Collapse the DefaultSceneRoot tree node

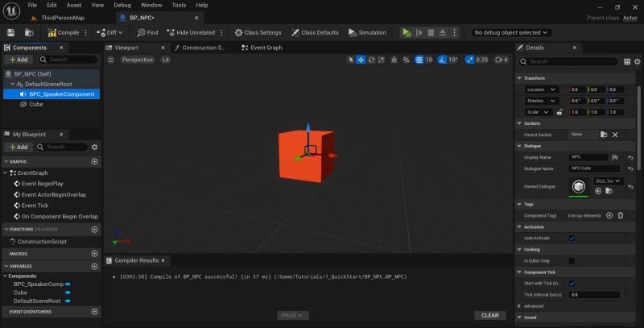tap(13, 85)
